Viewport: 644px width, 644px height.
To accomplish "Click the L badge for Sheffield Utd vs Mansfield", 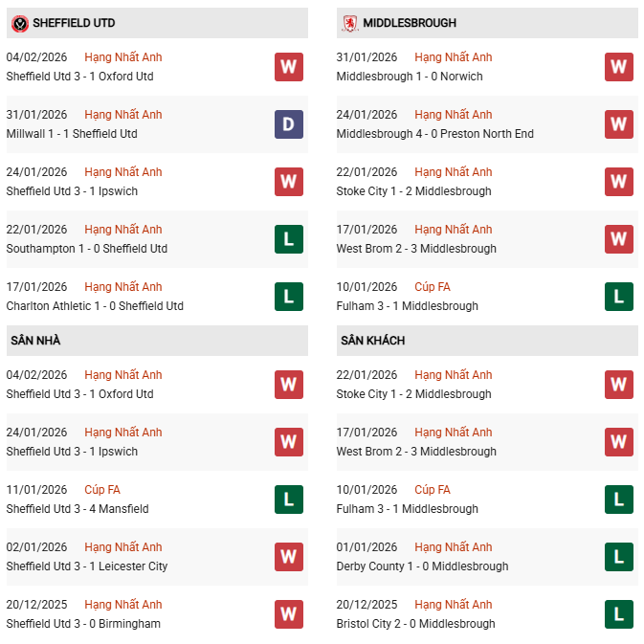I will [x=289, y=500].
